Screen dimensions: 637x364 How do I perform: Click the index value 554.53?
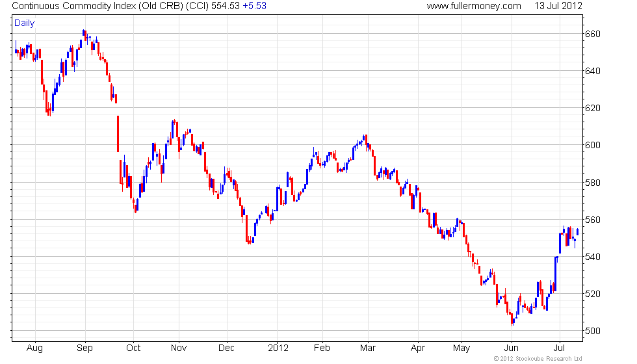226,6
